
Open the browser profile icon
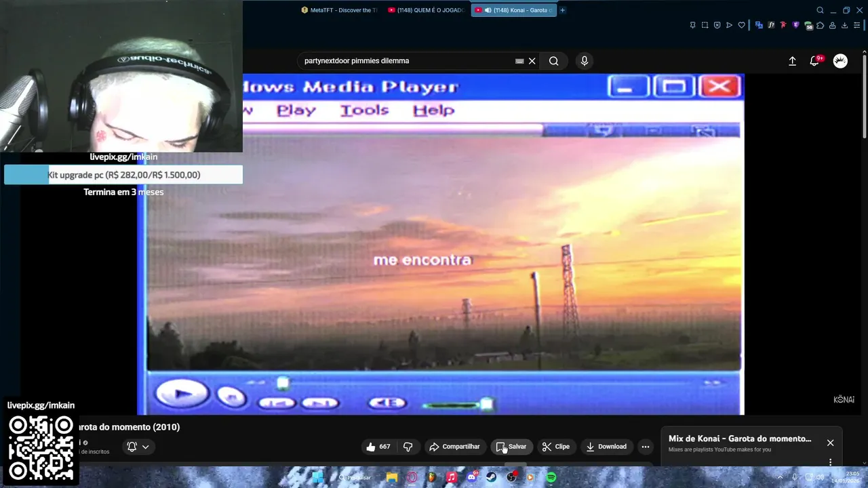[832, 25]
